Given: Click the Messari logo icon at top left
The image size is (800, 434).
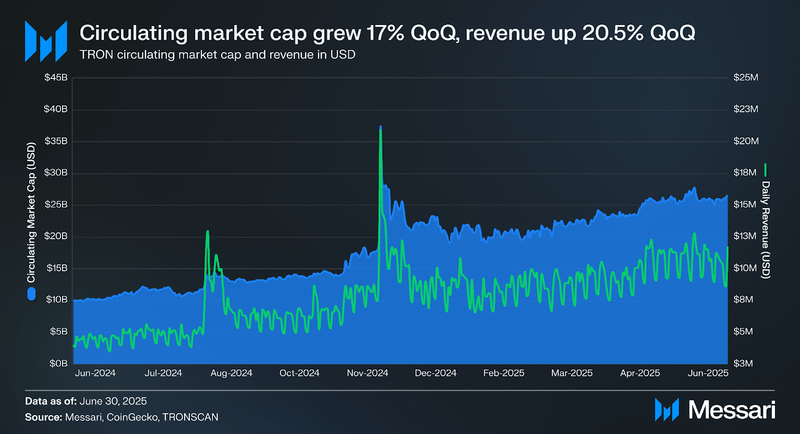Looking at the screenshot, I should 46,41.
